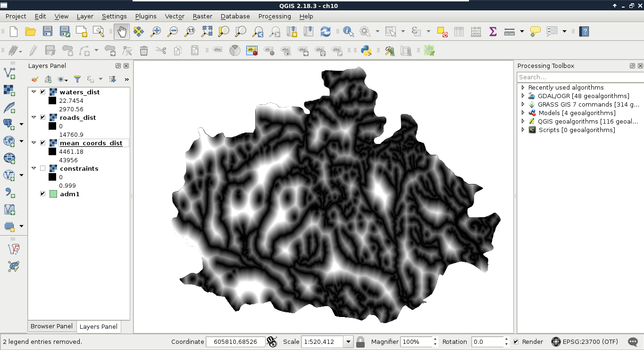Switch to the Browser Panel tab
Viewport: 644px width, 350px height.
(x=51, y=326)
